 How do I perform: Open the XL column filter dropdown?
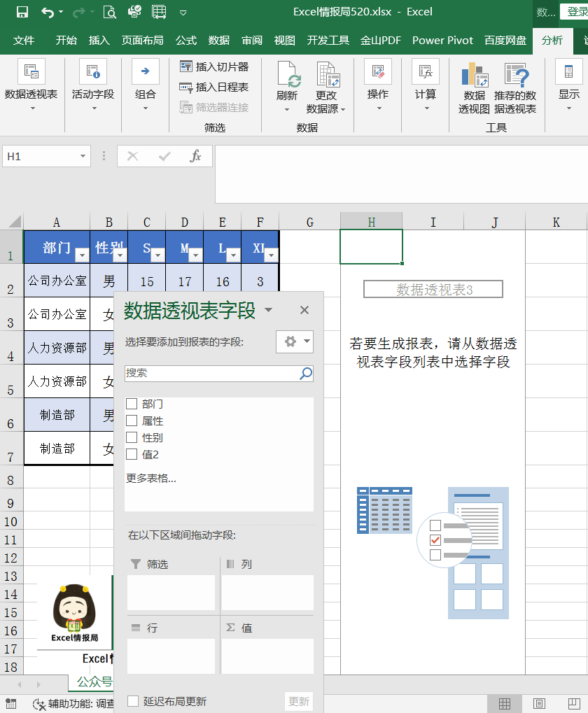pos(271,255)
